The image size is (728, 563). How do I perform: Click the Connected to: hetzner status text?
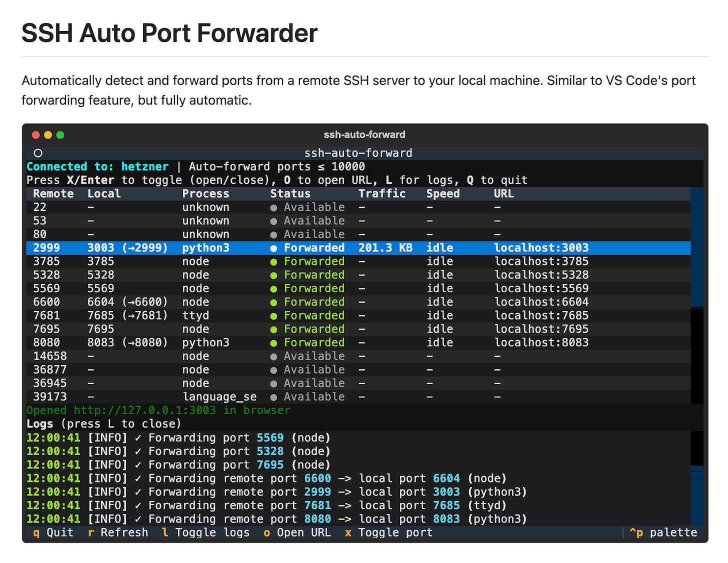[97, 167]
